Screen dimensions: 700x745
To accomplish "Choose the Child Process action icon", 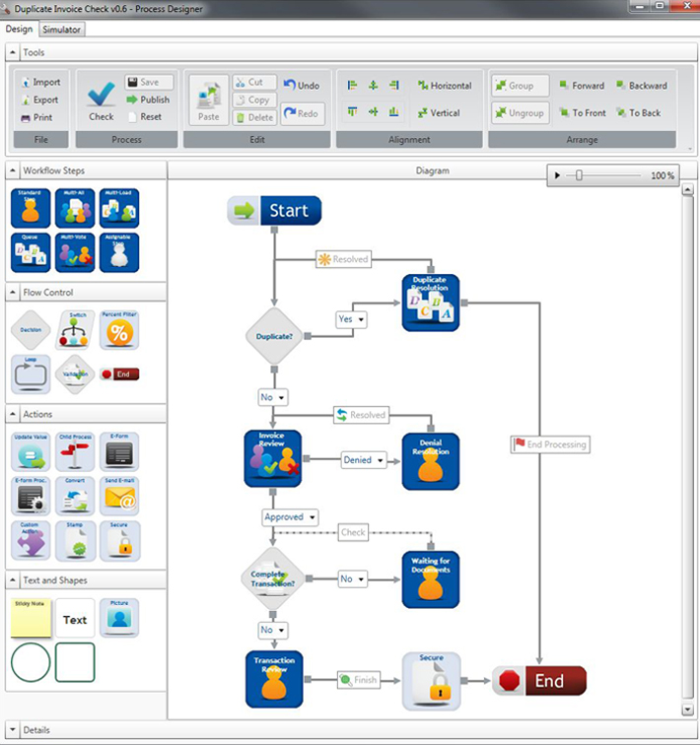I will pos(75,452).
